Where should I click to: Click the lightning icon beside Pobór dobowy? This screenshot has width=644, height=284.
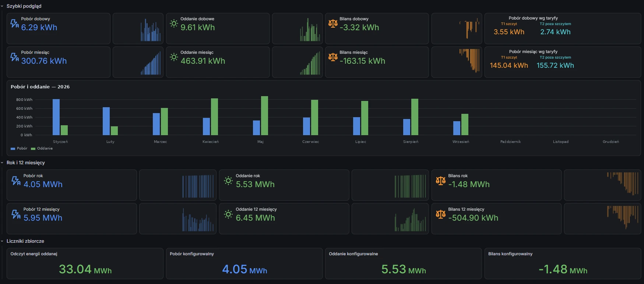tap(14, 24)
